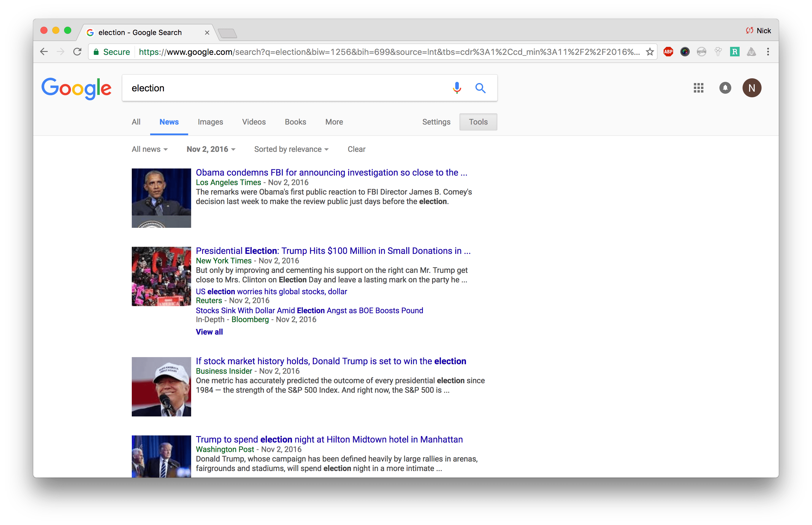Open Google notifications bell
This screenshot has width=812, height=525.
click(x=725, y=88)
